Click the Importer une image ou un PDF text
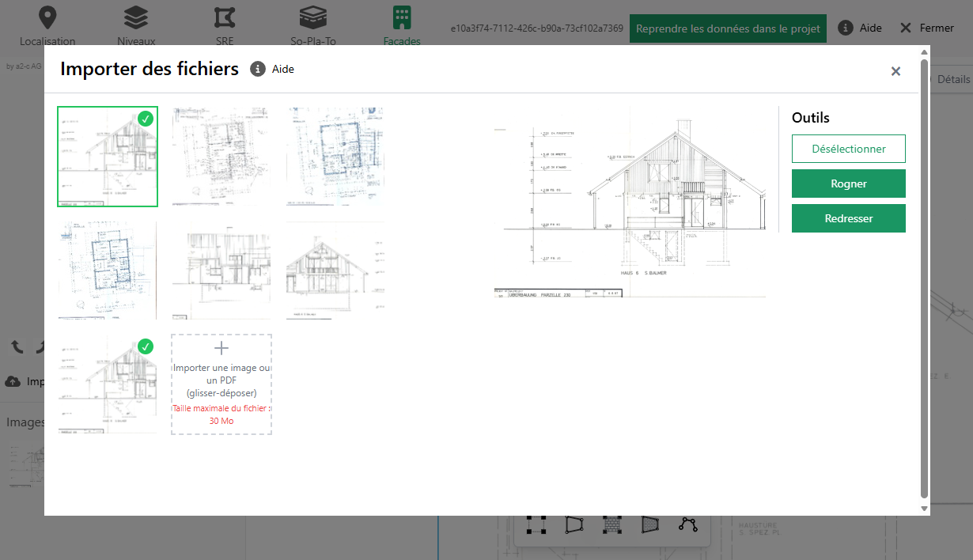The image size is (973, 560). click(x=221, y=380)
